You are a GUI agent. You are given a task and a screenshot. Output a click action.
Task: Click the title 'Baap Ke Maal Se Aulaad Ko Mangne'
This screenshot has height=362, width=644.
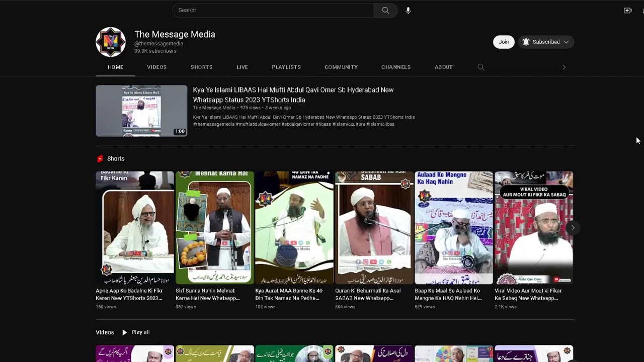pos(448,295)
